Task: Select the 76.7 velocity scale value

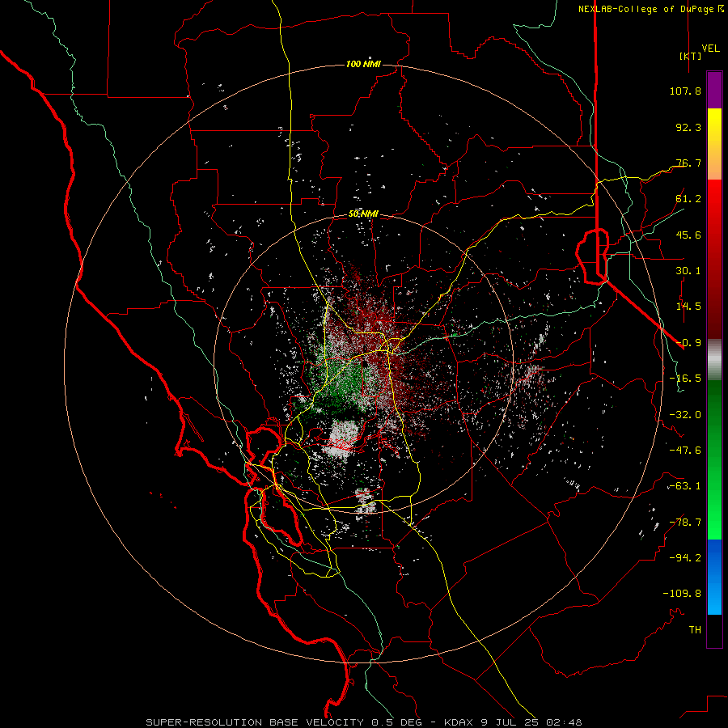Action: [x=688, y=163]
